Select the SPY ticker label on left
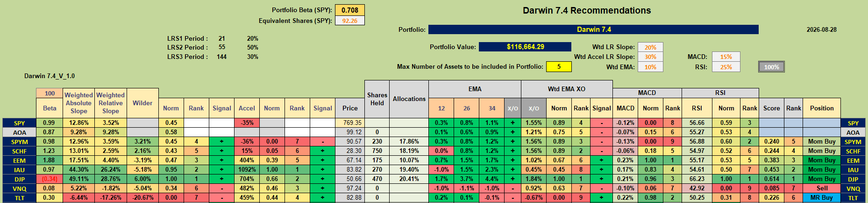The image size is (868, 203). (x=19, y=123)
